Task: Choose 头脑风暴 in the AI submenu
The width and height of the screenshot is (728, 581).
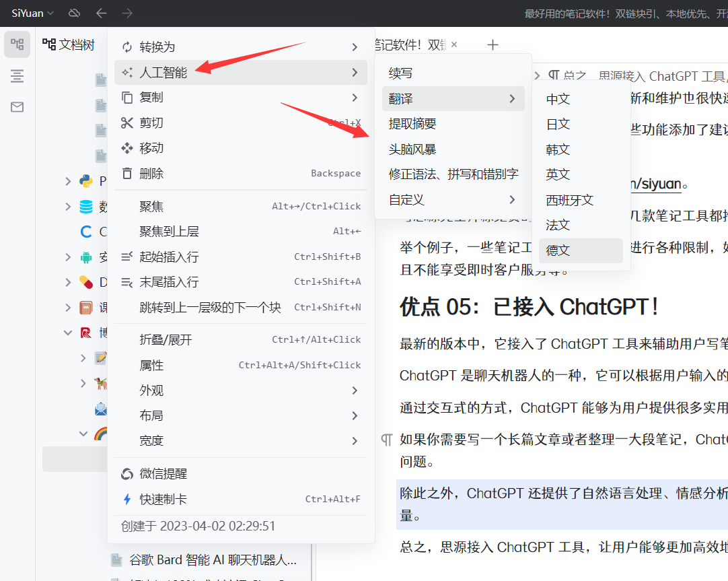Action: point(453,149)
